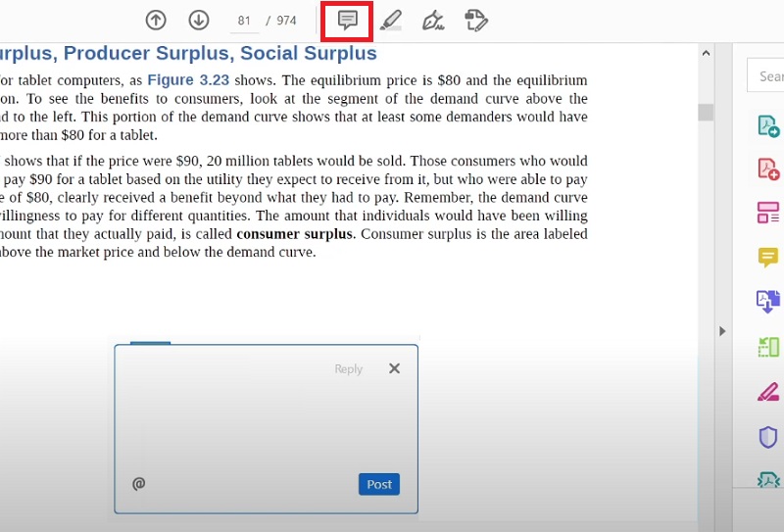This screenshot has width=784, height=532.
Task: Go to next page with down arrow
Action: (199, 21)
